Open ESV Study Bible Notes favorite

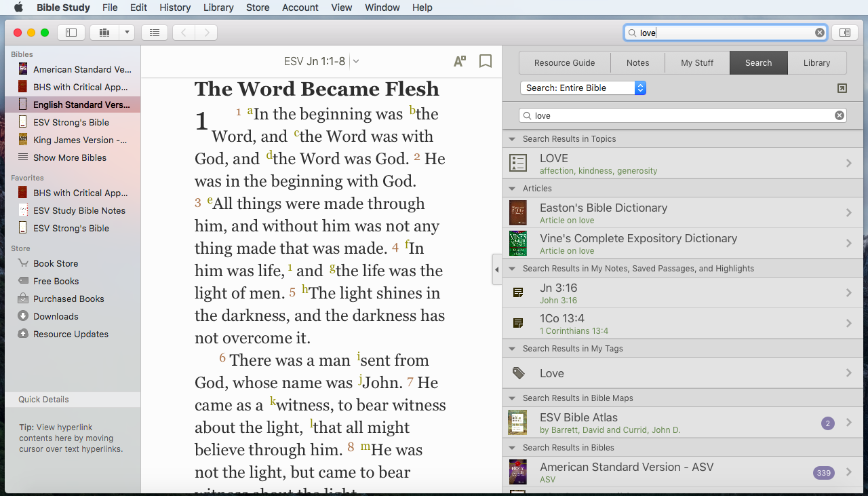click(73, 210)
